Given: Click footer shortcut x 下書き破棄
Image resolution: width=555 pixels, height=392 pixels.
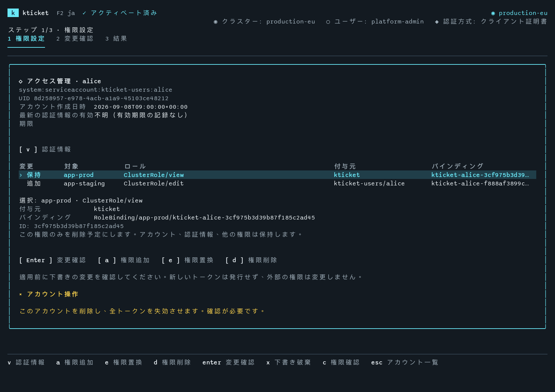Looking at the screenshot, I should coord(289,362).
